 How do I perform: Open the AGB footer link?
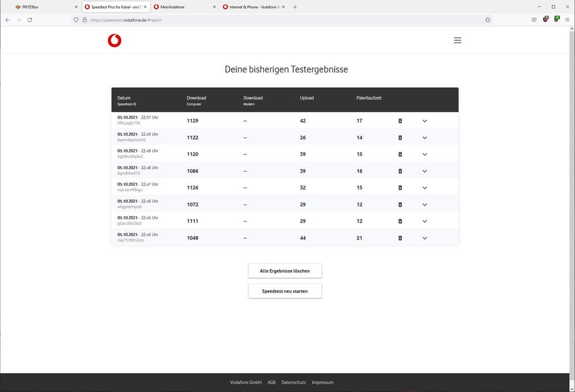tap(271, 382)
